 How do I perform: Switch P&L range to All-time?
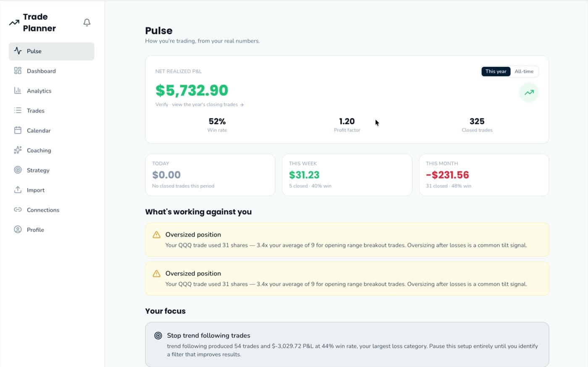[524, 71]
